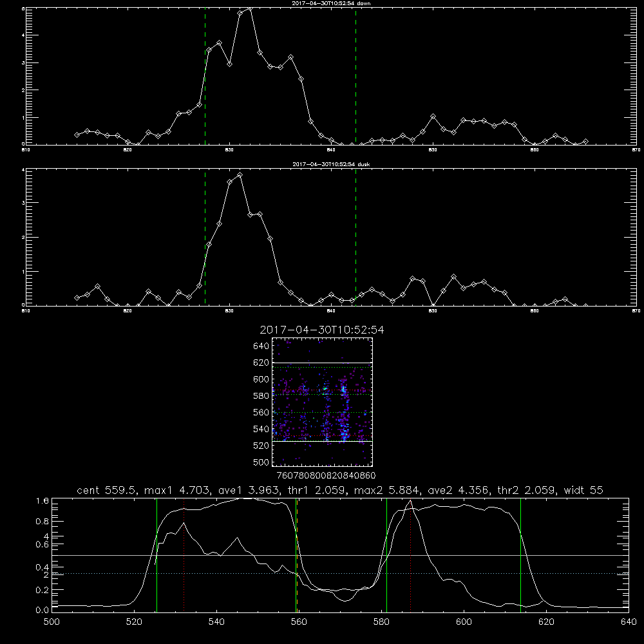644x644 pixels.
Task: Click bottom profile plot x-axis label 600
Action: click(464, 622)
